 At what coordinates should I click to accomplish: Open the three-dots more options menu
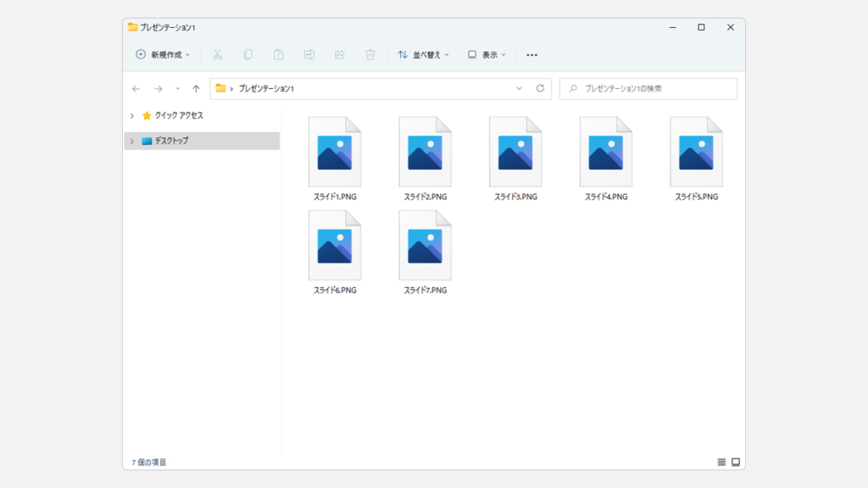531,54
